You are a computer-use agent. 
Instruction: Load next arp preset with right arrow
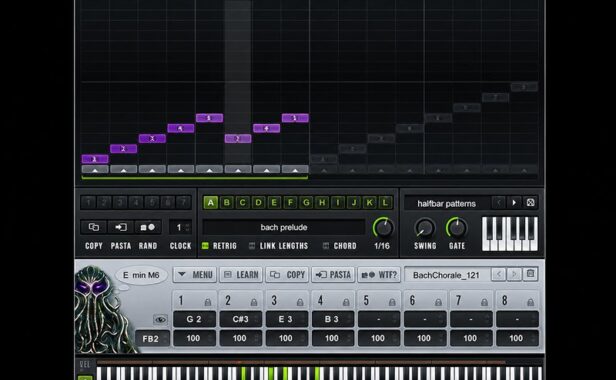click(x=514, y=203)
